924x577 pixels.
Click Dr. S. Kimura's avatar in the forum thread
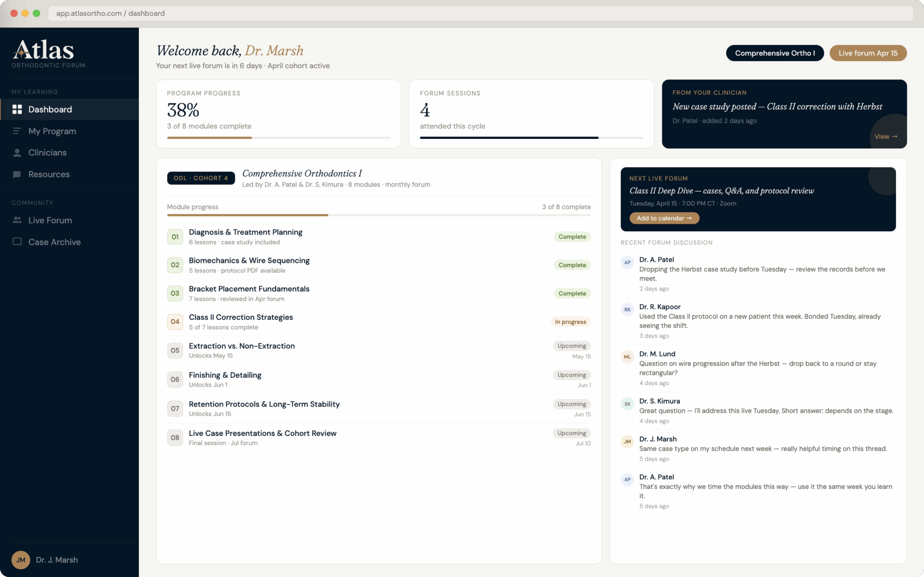(x=628, y=404)
